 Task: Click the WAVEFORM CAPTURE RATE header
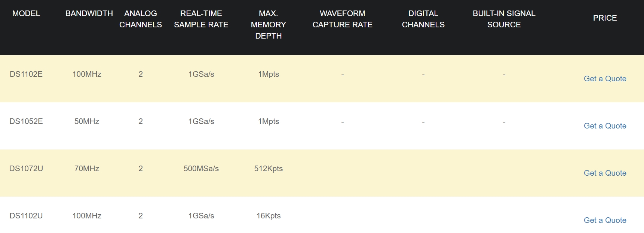click(343, 19)
